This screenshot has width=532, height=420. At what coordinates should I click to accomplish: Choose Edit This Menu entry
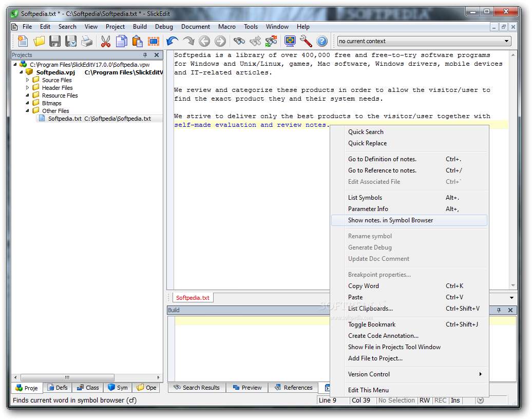tap(409, 390)
